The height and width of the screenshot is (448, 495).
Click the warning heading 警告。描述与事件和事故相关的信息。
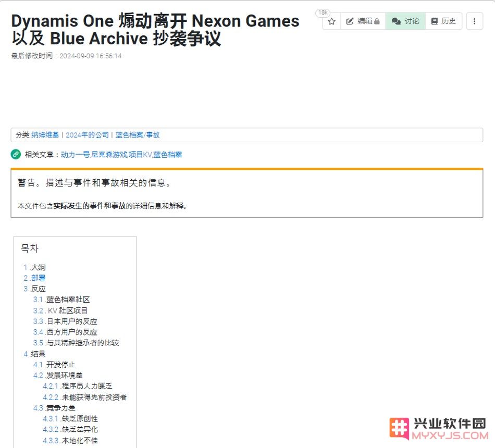94,183
